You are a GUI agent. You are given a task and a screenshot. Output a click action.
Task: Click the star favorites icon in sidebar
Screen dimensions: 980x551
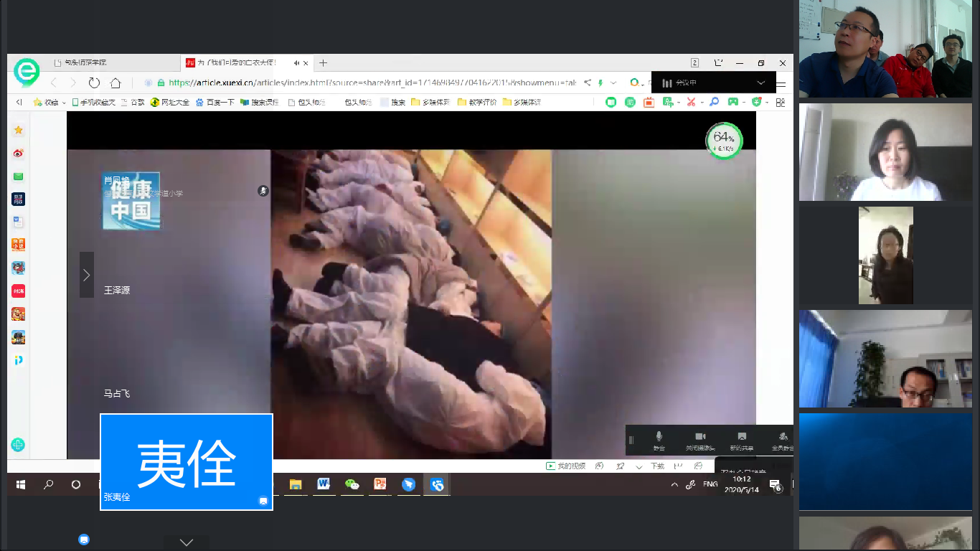coord(18,130)
